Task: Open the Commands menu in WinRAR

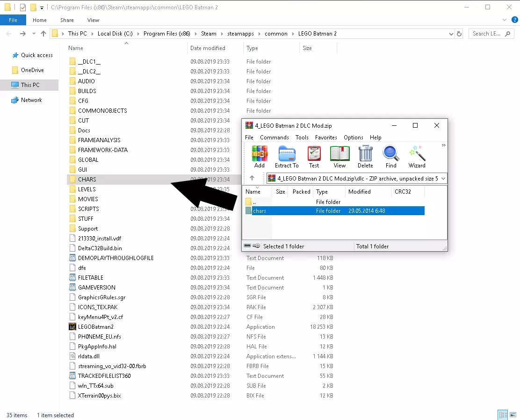Action: click(274, 138)
